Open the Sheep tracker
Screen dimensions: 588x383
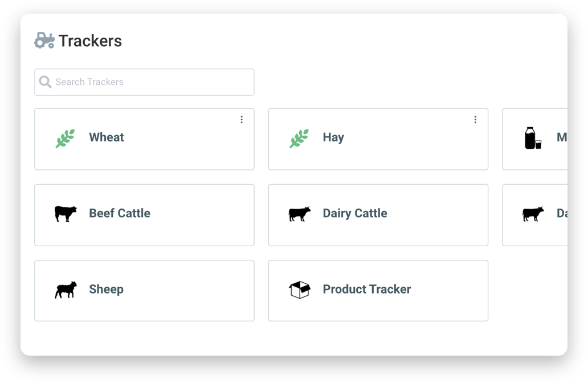[144, 291]
